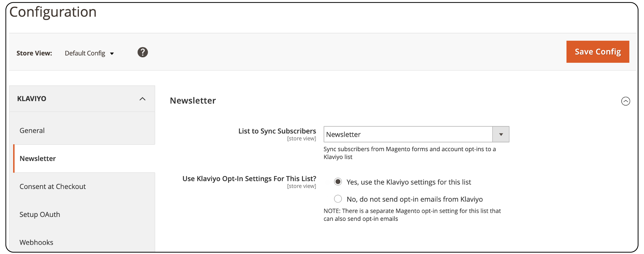Click the Sync subscribers from Magento help text
Screen dimensions: 644x254
409,153
